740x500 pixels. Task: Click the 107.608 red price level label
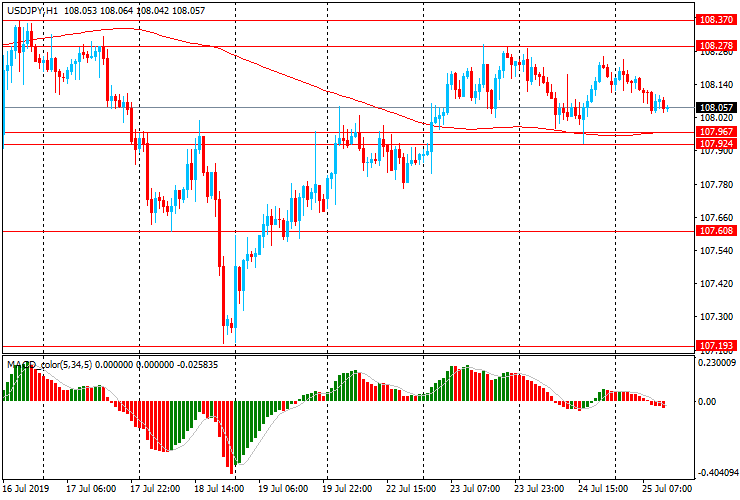716,230
